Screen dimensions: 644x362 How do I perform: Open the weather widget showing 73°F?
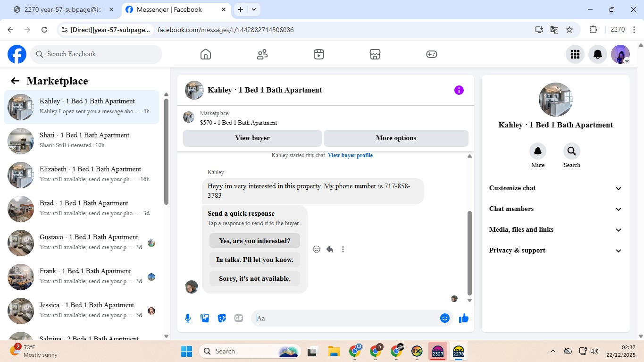[34, 351]
